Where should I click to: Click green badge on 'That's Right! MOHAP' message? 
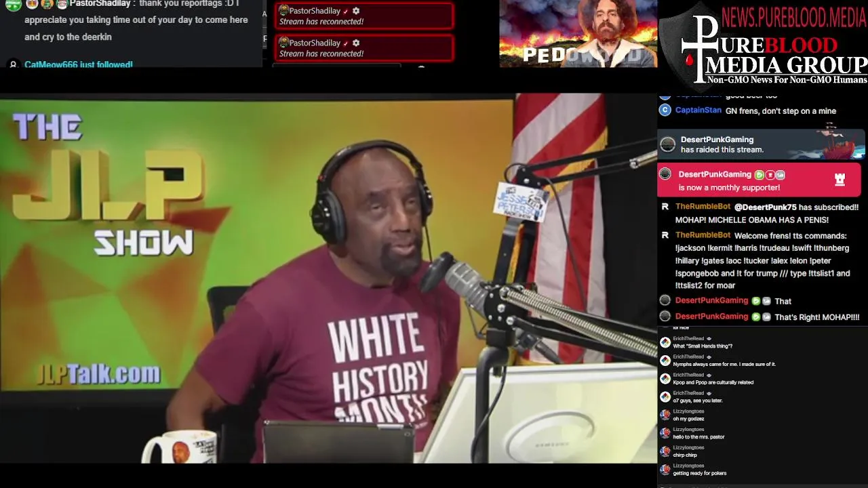click(x=756, y=317)
